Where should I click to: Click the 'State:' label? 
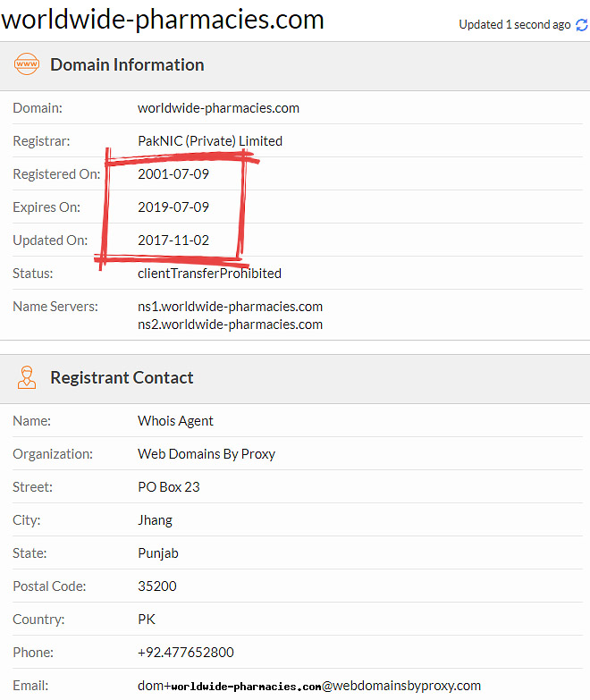pyautogui.click(x=29, y=553)
